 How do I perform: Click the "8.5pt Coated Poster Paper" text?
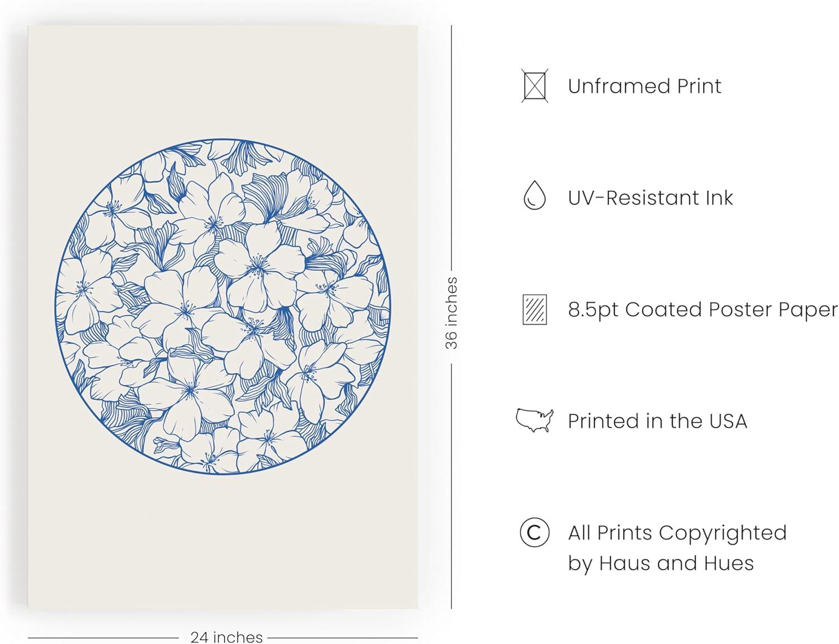[x=703, y=310]
